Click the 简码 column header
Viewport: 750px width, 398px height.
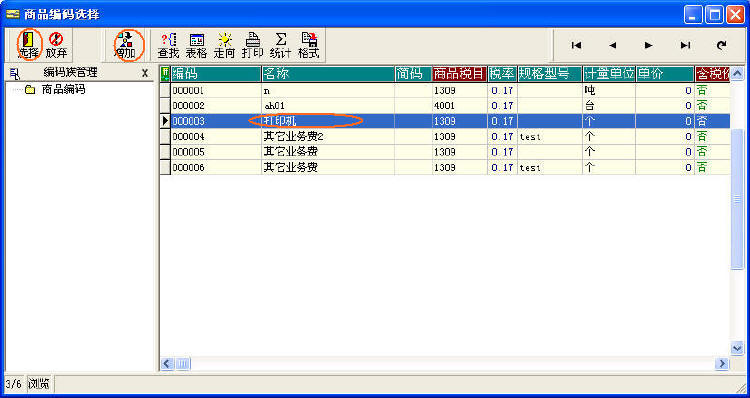[x=413, y=74]
